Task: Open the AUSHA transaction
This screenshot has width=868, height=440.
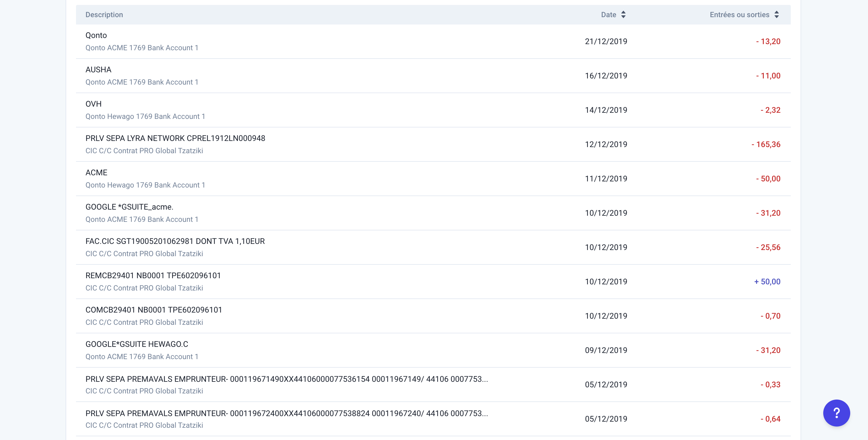Action: [x=433, y=76]
